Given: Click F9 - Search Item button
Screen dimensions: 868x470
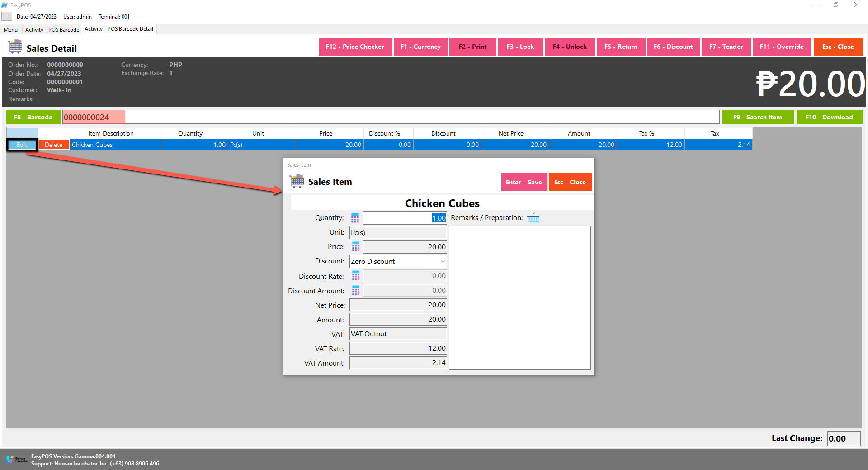Looking at the screenshot, I should click(x=757, y=117).
